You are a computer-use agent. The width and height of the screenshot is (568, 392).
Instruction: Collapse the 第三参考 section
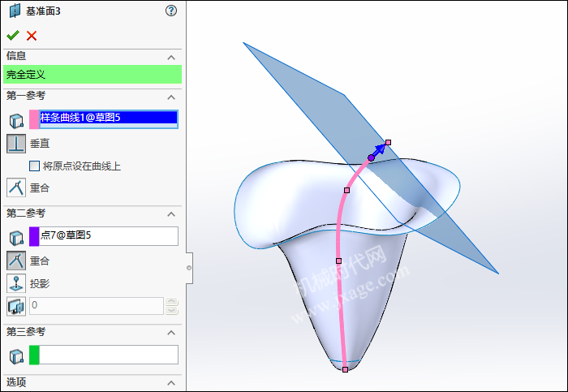171,333
